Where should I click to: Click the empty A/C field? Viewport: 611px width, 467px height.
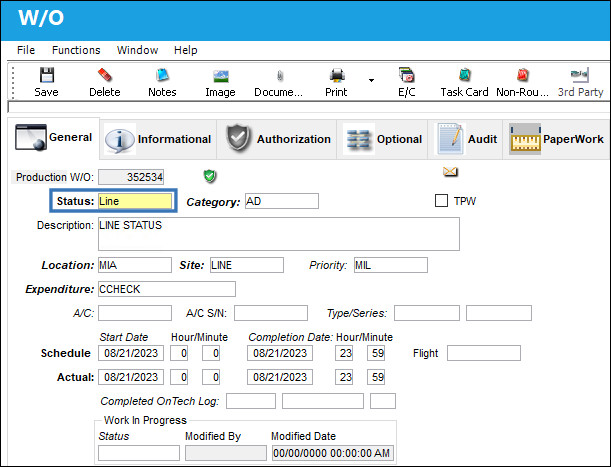point(135,313)
